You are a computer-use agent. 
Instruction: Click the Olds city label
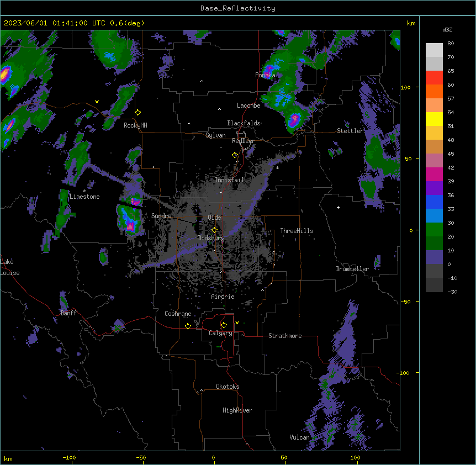pos(214,218)
